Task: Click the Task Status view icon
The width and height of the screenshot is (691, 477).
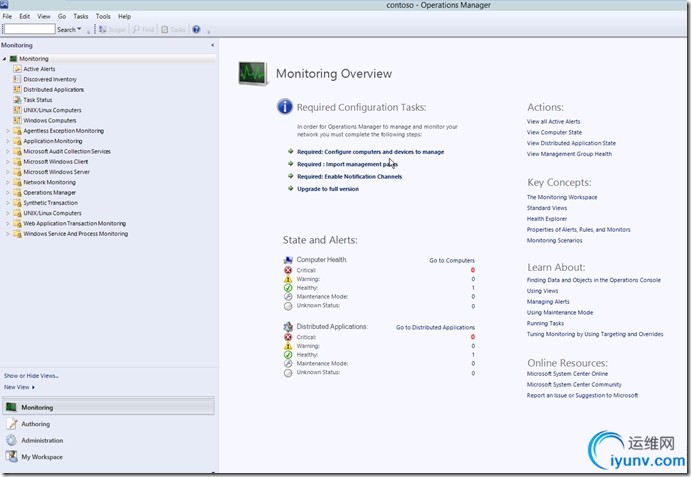Action: [x=17, y=100]
